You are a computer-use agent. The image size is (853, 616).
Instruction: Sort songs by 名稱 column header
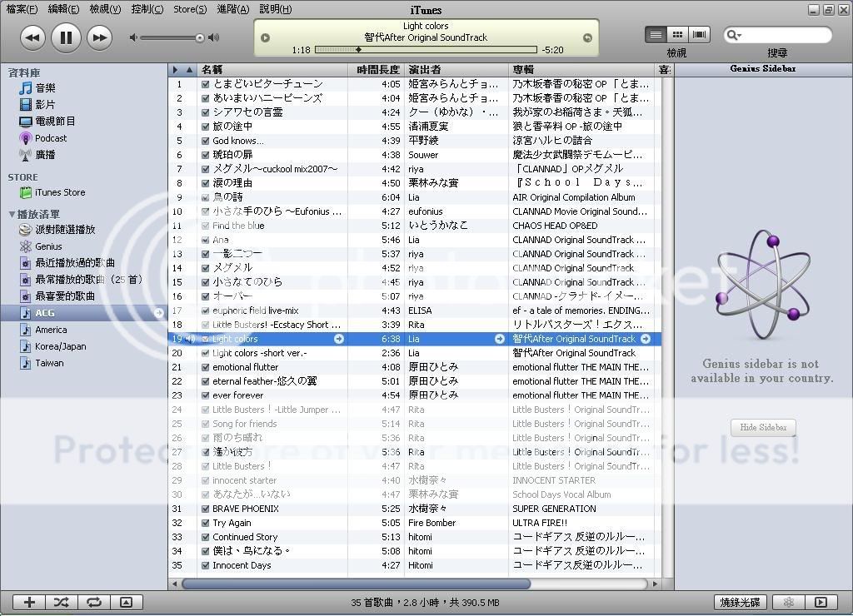coord(275,70)
